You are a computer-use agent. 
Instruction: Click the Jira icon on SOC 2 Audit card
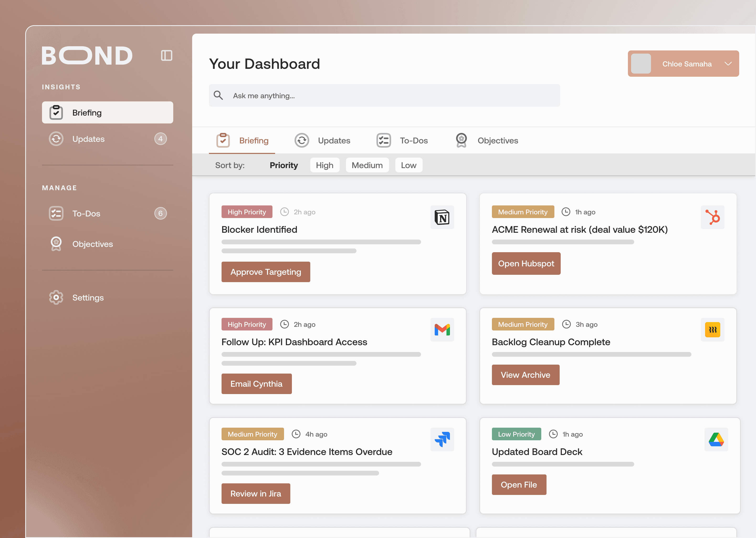(x=442, y=439)
